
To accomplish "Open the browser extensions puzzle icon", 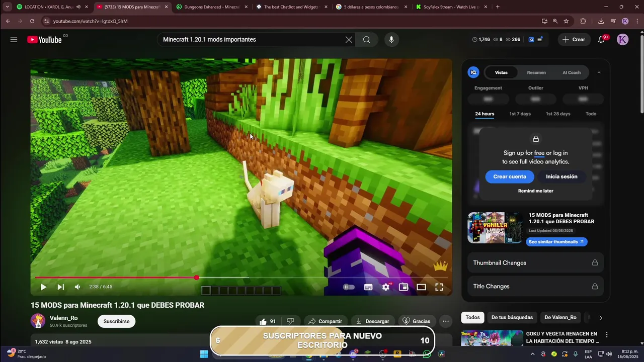I will (x=583, y=21).
